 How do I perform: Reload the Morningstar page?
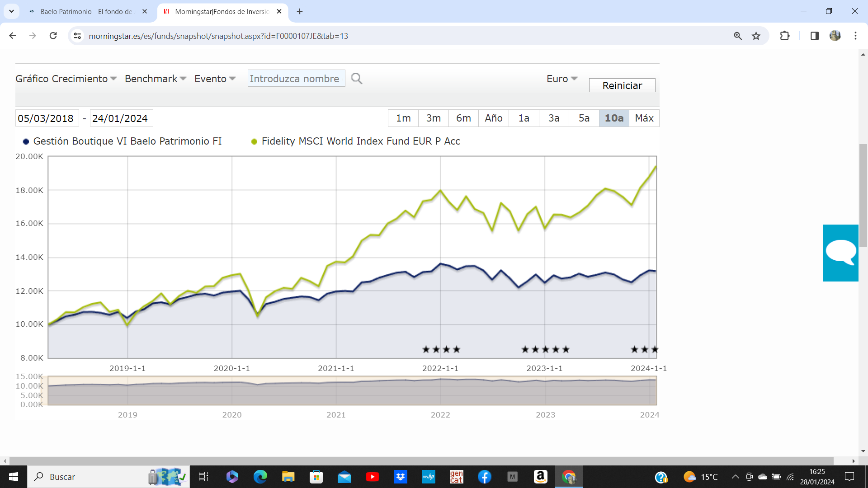pyautogui.click(x=53, y=36)
